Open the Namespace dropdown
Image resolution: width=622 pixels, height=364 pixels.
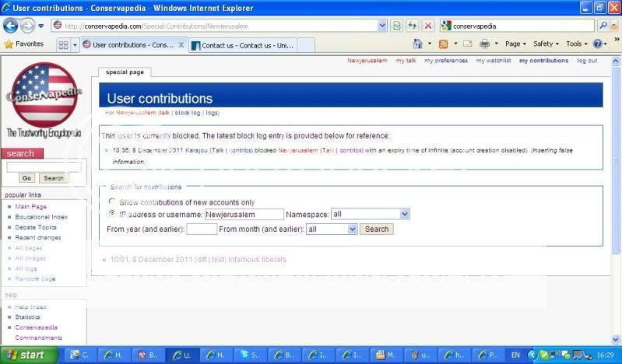[370, 214]
